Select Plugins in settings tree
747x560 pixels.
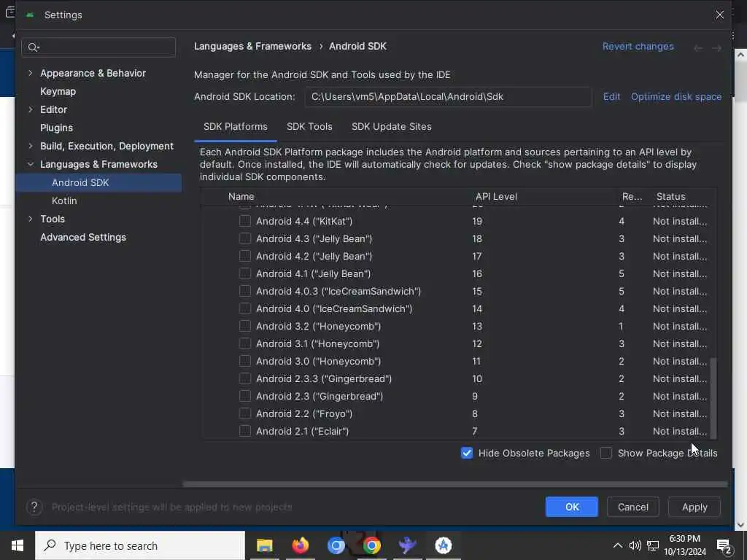(56, 128)
